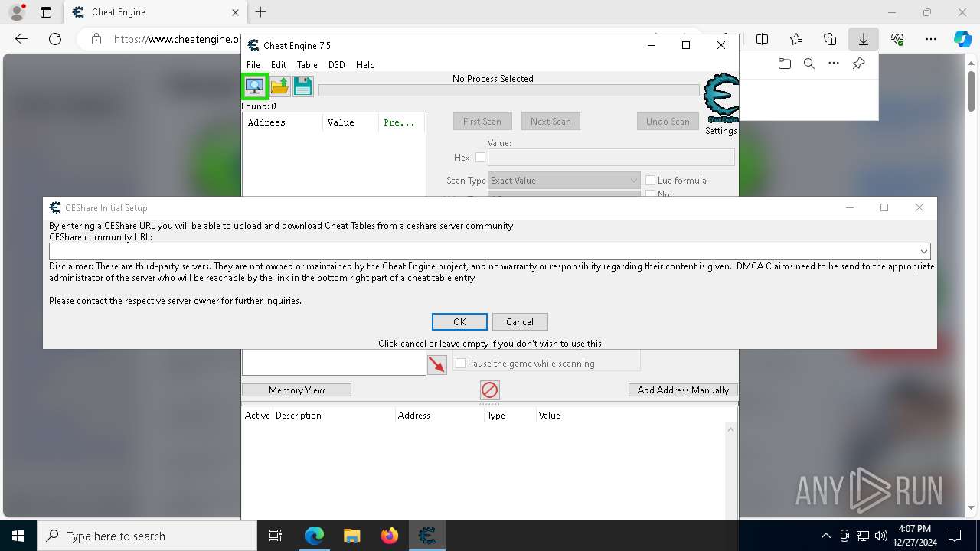Viewport: 980px width, 551px height.
Task: Open the Edge favorites star icon
Action: [x=796, y=39]
